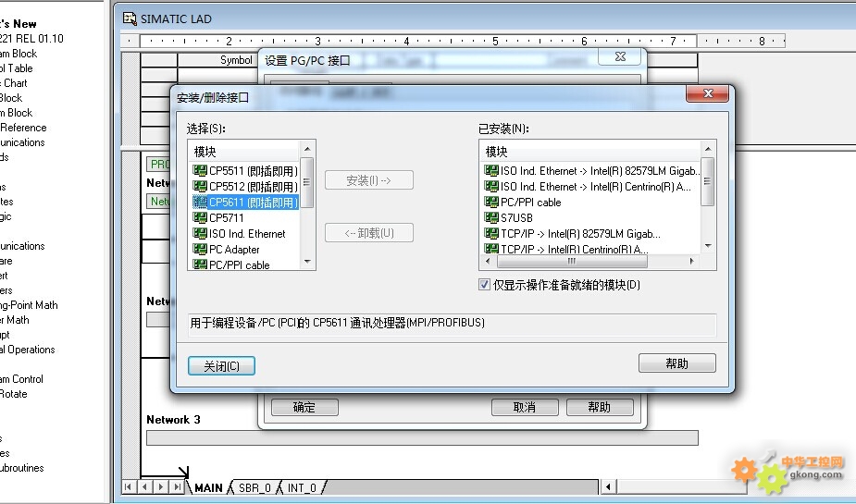
Task: Click the CP5711 module icon
Action: click(x=200, y=217)
